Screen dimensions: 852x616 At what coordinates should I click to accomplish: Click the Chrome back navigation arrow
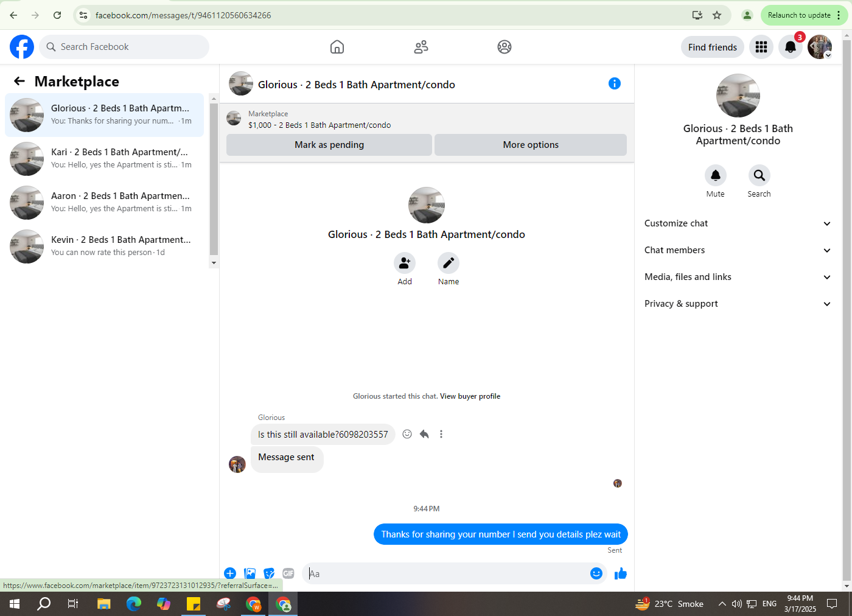click(13, 15)
